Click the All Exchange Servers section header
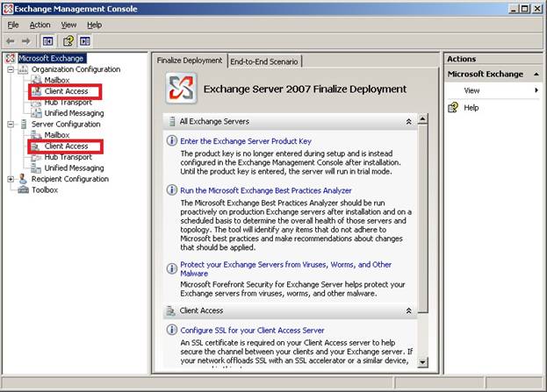547x392 pixels. [290, 121]
